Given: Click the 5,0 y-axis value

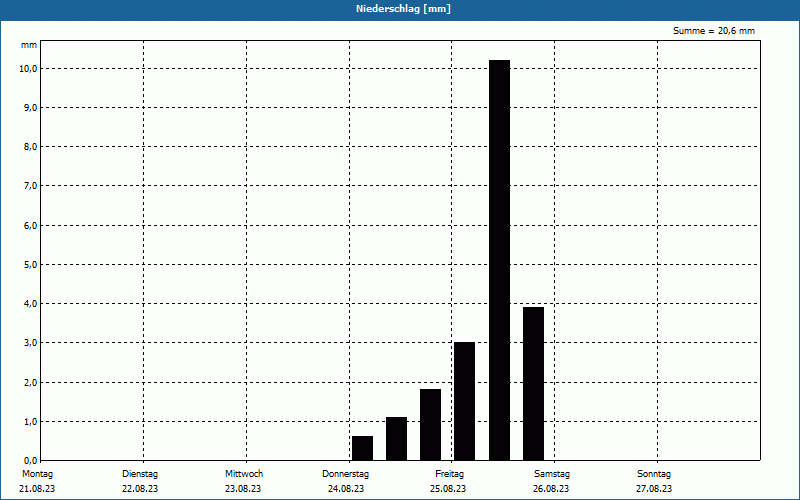Looking at the screenshot, I should coord(30,265).
